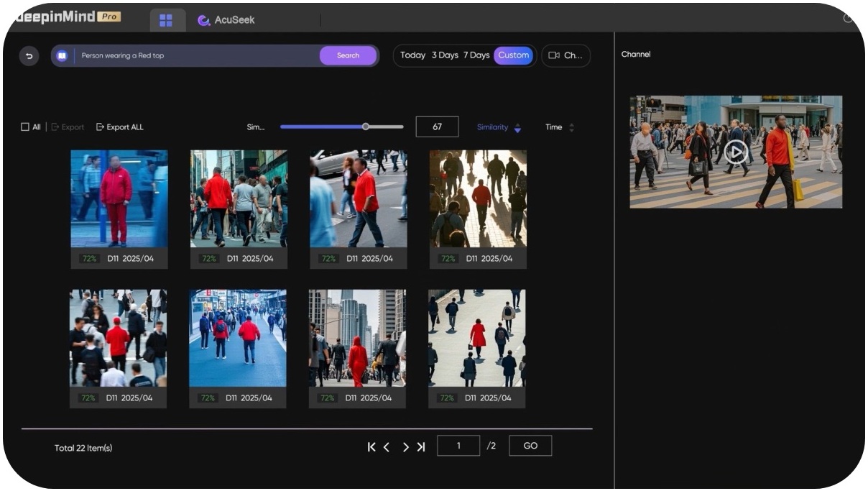The image size is (868, 491).
Task: Sort results by Time arrows
Action: pos(572,127)
